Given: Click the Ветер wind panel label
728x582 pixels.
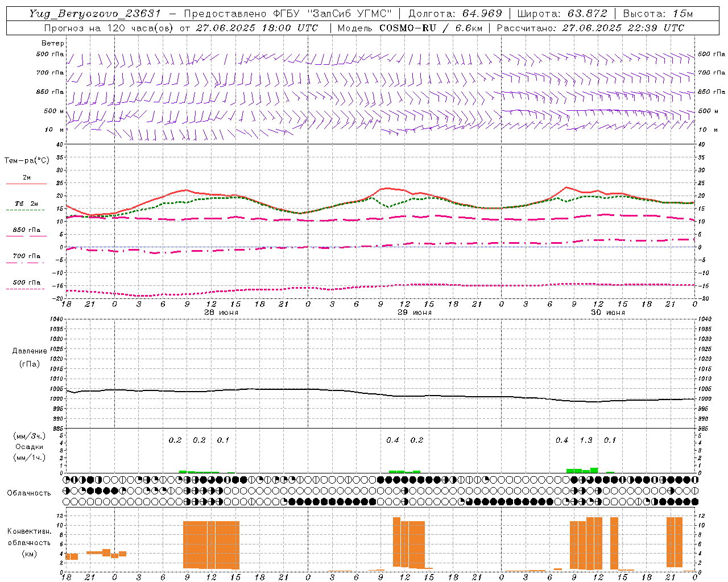Looking at the screenshot, I should [53, 43].
